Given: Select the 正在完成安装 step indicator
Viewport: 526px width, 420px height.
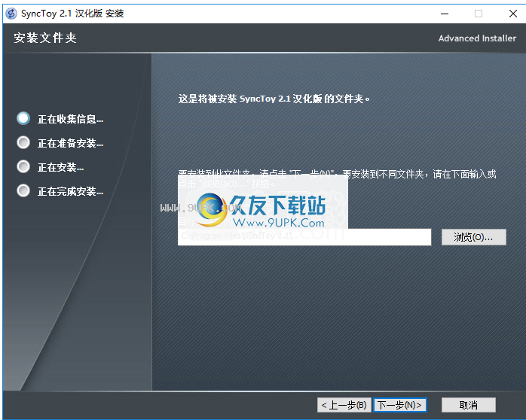Looking at the screenshot, I should (23, 190).
